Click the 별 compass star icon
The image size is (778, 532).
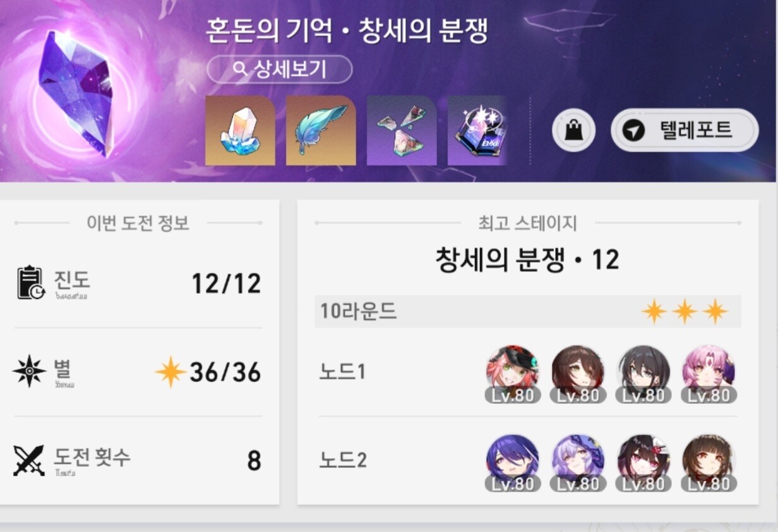tap(30, 372)
